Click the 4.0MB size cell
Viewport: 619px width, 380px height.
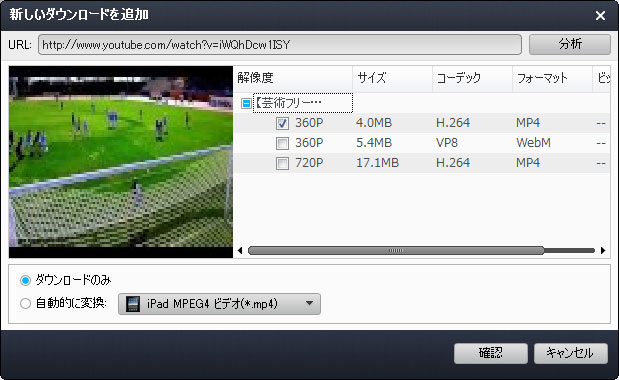click(374, 123)
